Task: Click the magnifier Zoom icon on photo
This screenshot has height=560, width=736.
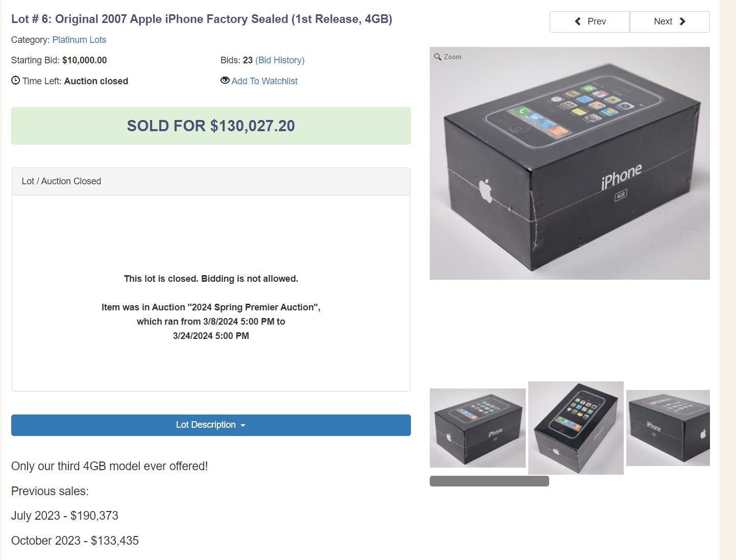Action: (437, 57)
